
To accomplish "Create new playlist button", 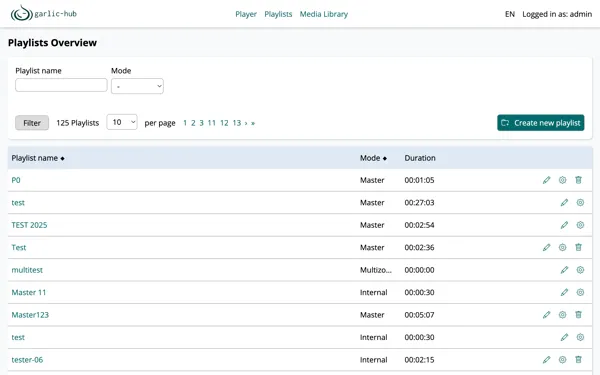I will [541, 122].
